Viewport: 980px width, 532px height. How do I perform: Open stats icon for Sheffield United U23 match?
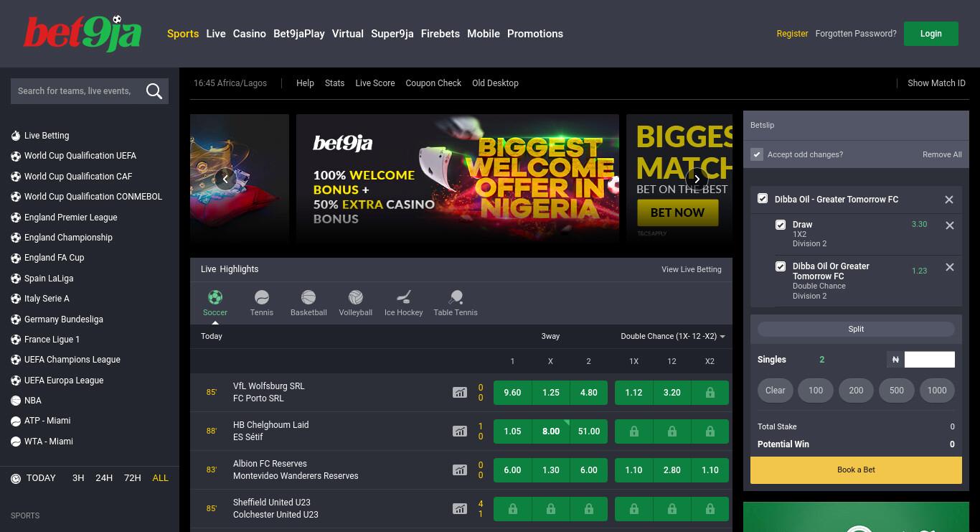coord(459,509)
